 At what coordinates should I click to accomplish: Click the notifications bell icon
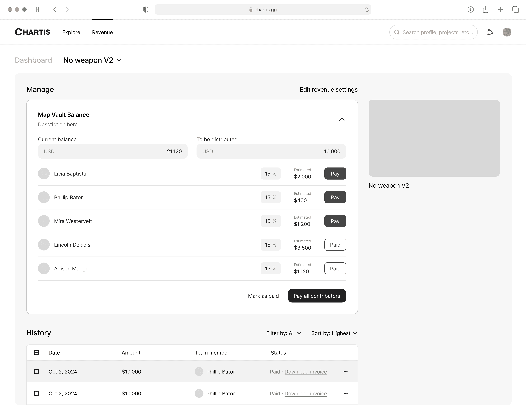pyautogui.click(x=490, y=32)
